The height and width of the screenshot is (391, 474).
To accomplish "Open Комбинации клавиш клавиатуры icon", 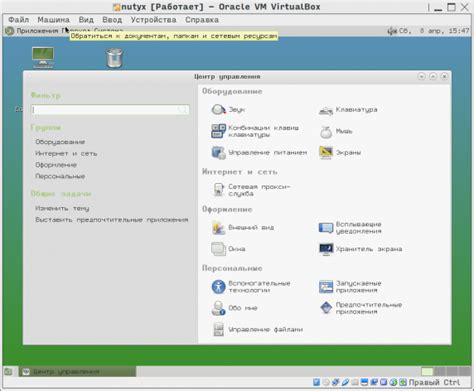I will 219,131.
